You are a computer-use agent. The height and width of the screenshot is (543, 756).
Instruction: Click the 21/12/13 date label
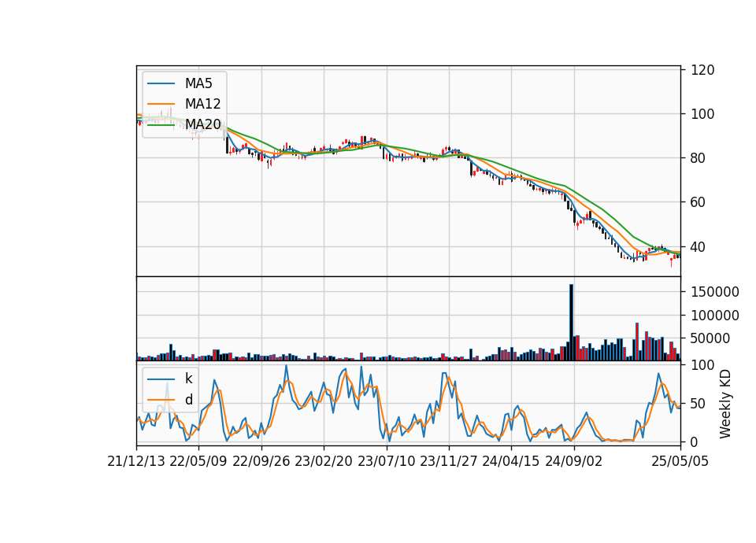136,461
